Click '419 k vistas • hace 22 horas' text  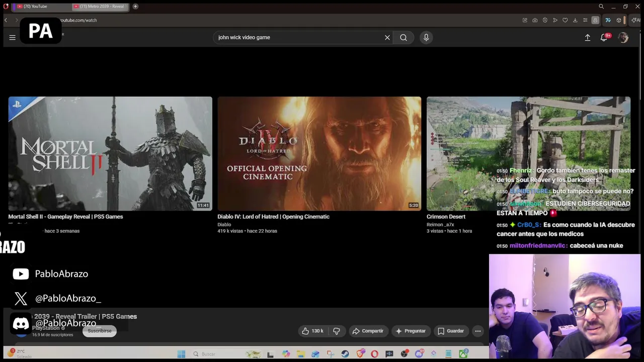coord(247,231)
